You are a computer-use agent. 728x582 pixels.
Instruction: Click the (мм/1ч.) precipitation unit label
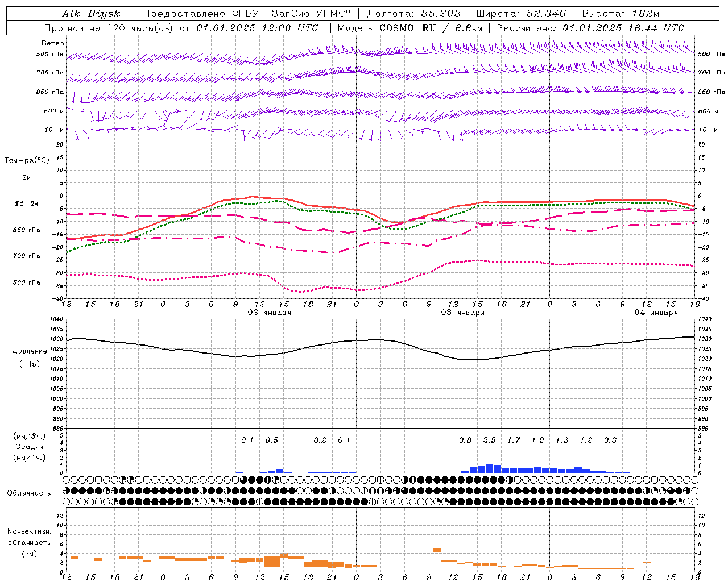click(x=30, y=458)
